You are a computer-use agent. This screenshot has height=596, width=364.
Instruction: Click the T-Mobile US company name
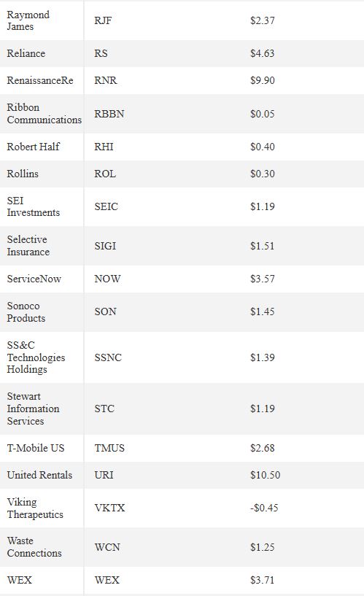(36, 448)
